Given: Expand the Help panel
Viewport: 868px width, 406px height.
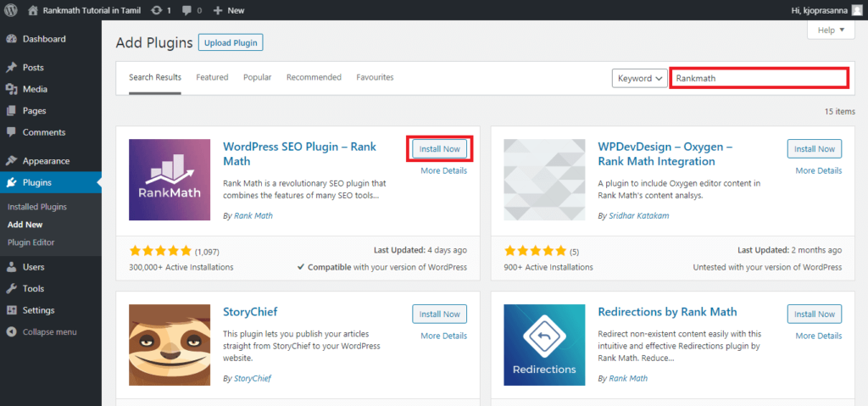Looking at the screenshot, I should point(831,30).
